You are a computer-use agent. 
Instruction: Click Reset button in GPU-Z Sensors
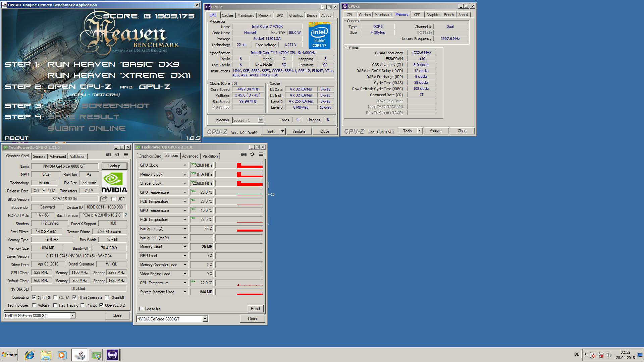pyautogui.click(x=255, y=309)
